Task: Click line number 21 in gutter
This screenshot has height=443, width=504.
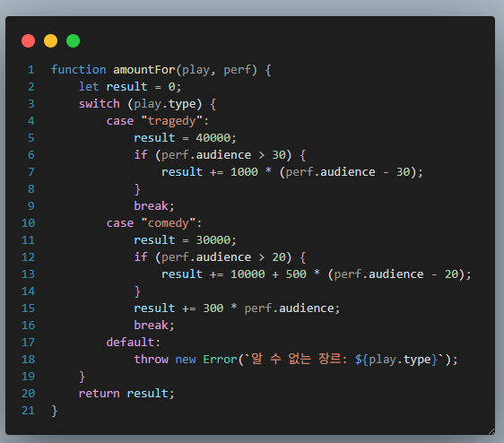Action: tap(28, 411)
